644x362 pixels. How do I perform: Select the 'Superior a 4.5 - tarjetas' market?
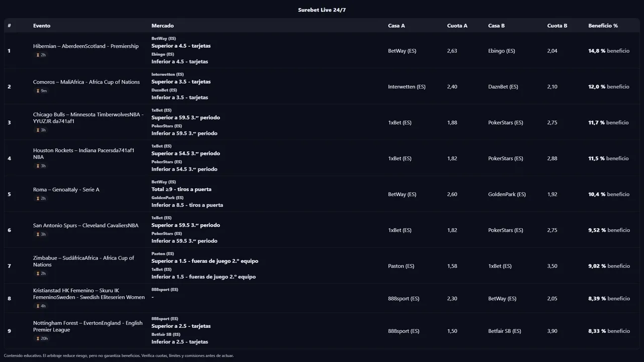coord(181,46)
